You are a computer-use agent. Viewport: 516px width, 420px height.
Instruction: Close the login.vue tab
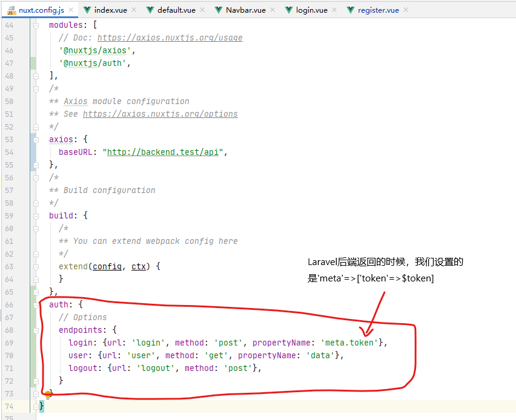[334, 10]
